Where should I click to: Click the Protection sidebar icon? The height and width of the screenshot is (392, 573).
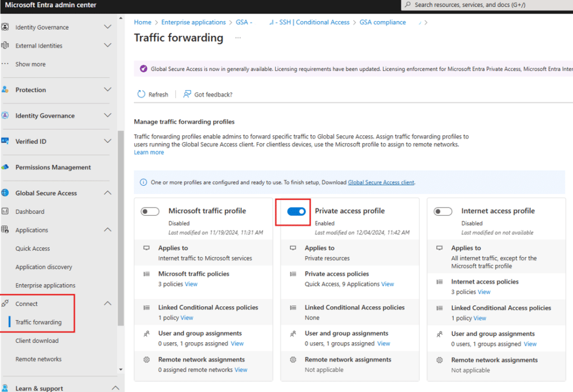pos(5,89)
